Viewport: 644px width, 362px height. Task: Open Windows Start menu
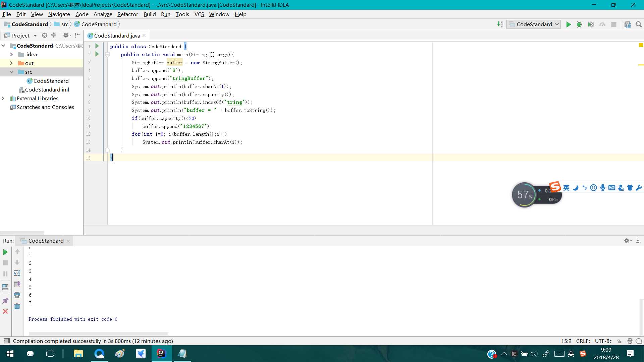10,354
